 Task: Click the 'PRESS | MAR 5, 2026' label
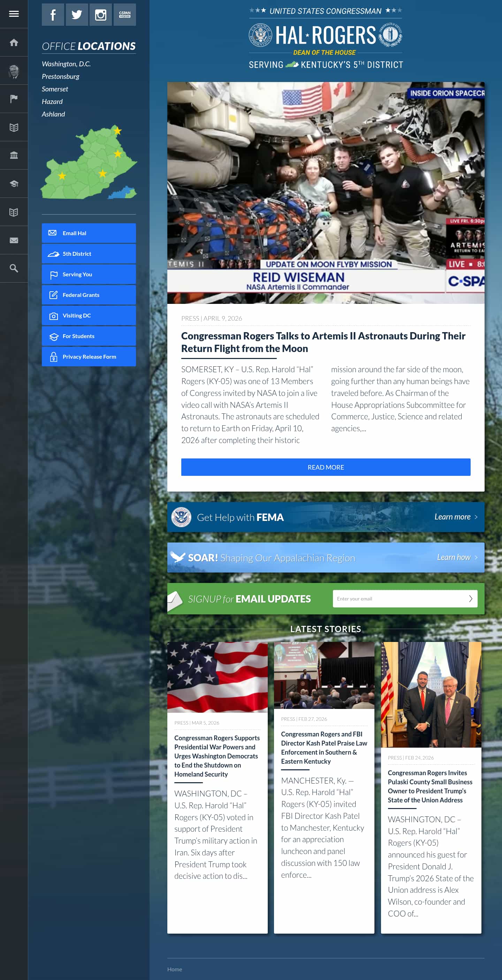197,723
